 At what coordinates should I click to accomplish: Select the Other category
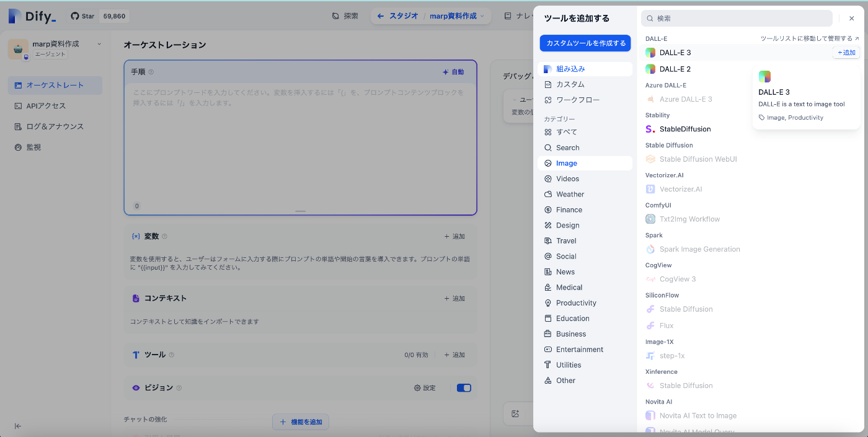(585, 380)
